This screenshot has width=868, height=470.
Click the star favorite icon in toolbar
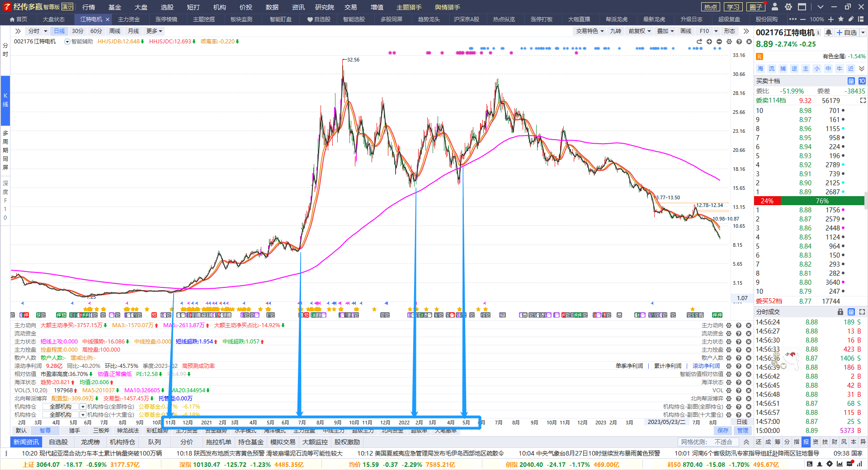pos(841,19)
